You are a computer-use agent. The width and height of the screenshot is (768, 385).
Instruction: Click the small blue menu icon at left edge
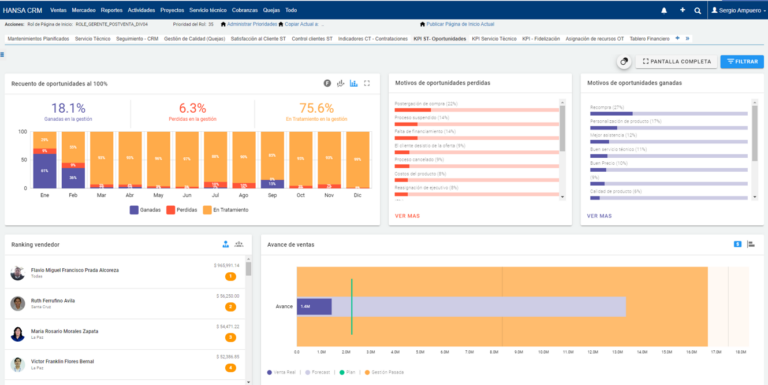pyautogui.click(x=2, y=55)
